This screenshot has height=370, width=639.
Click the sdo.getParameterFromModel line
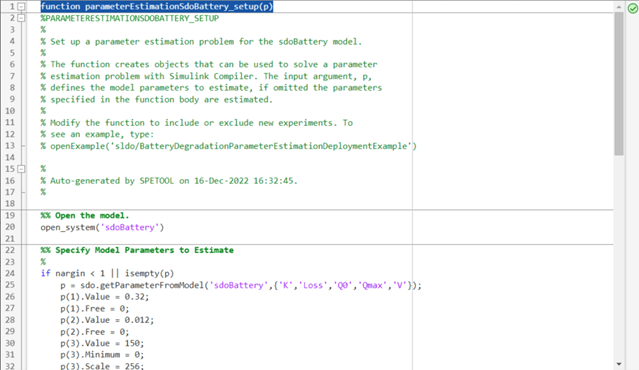(241, 285)
